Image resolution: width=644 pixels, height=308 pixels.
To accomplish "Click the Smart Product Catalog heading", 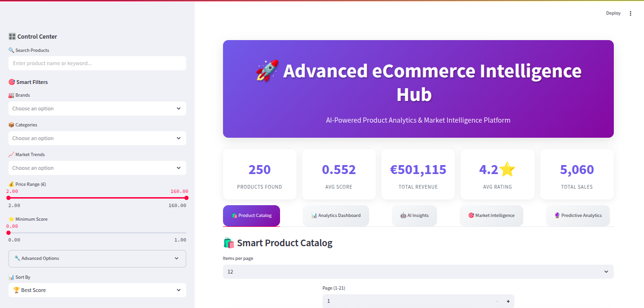I will tap(278, 243).
